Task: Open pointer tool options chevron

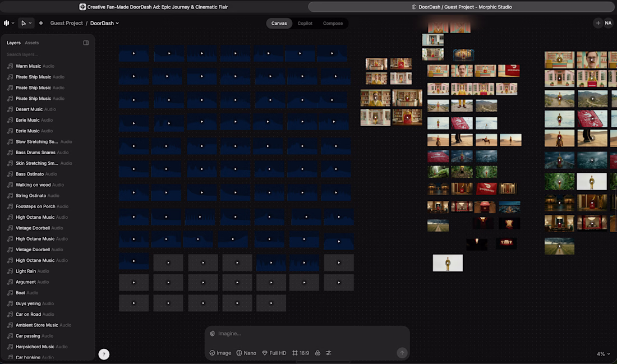Action: (x=30, y=23)
